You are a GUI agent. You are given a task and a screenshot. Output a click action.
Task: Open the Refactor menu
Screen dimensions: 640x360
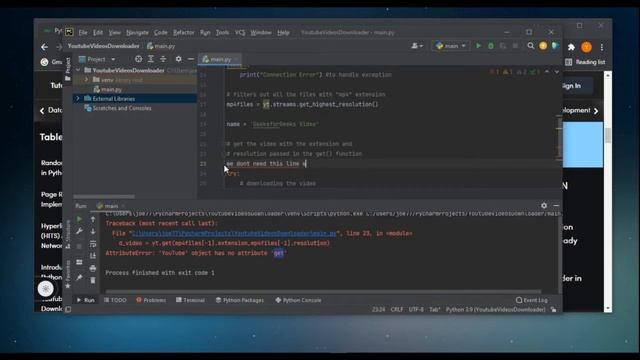click(x=184, y=33)
